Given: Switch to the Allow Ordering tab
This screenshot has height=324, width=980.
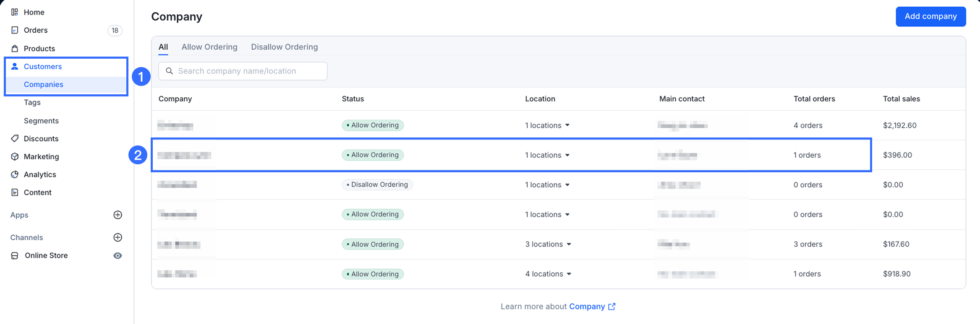Looking at the screenshot, I should point(209,47).
